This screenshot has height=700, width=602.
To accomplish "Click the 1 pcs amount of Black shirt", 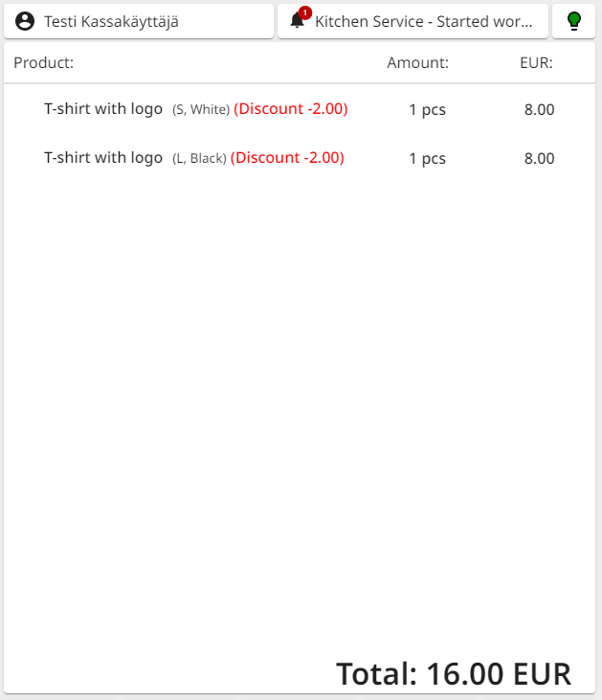I will tap(427, 159).
